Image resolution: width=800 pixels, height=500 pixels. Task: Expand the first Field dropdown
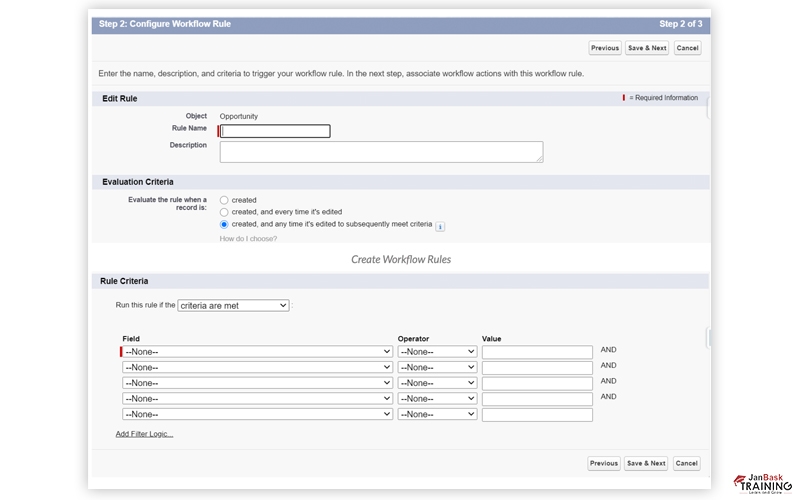257,352
